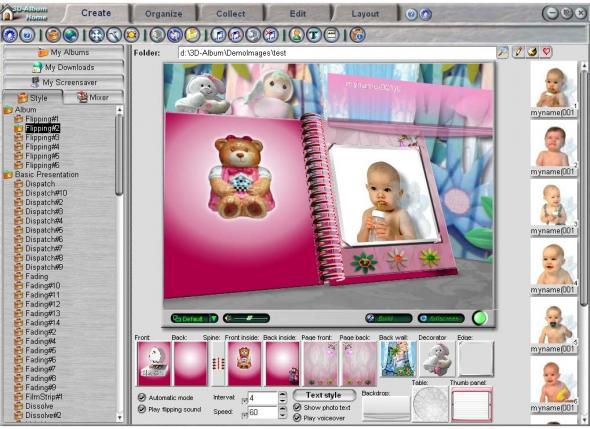Select the Decorator bunny thumbnail
This screenshot has width=590, height=429.
coord(437,359)
